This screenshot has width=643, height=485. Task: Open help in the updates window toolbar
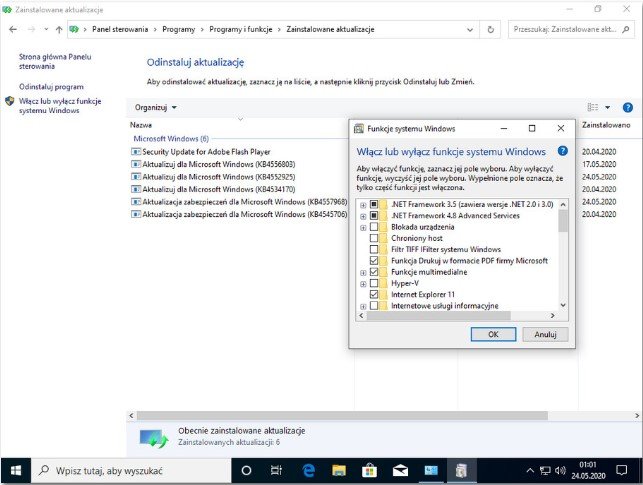[x=627, y=107]
